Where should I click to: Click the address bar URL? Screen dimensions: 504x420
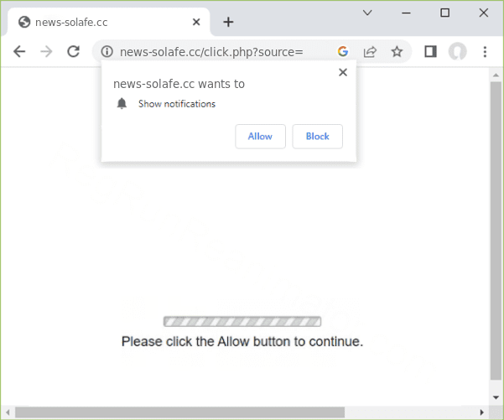(218, 52)
